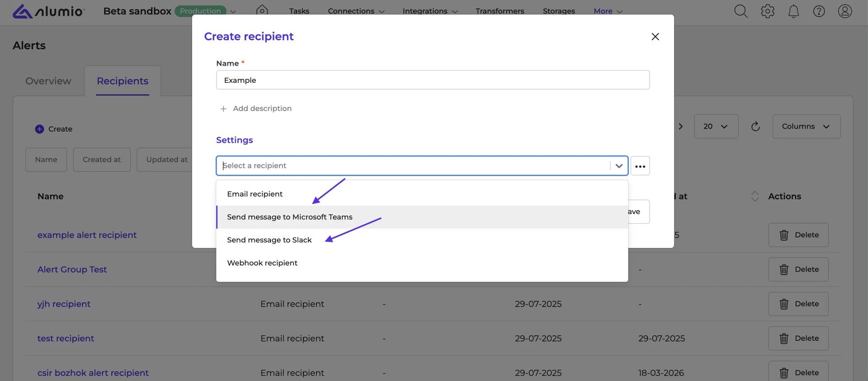The height and width of the screenshot is (381, 868).
Task: Click the Created at filter button
Action: click(102, 160)
